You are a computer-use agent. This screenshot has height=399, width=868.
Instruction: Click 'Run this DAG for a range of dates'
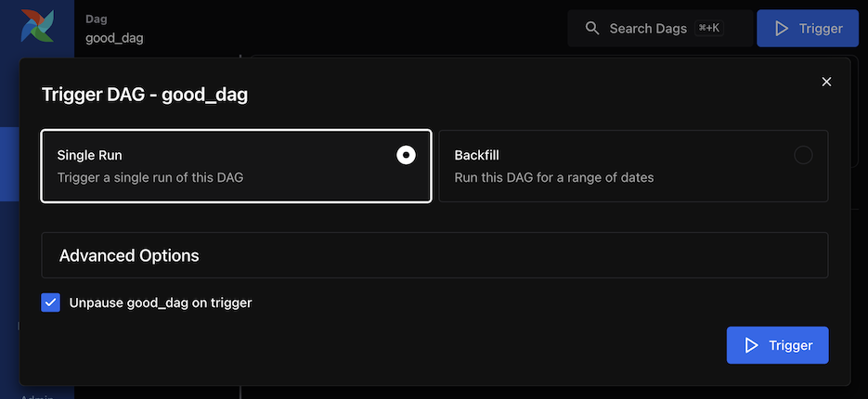tap(553, 177)
